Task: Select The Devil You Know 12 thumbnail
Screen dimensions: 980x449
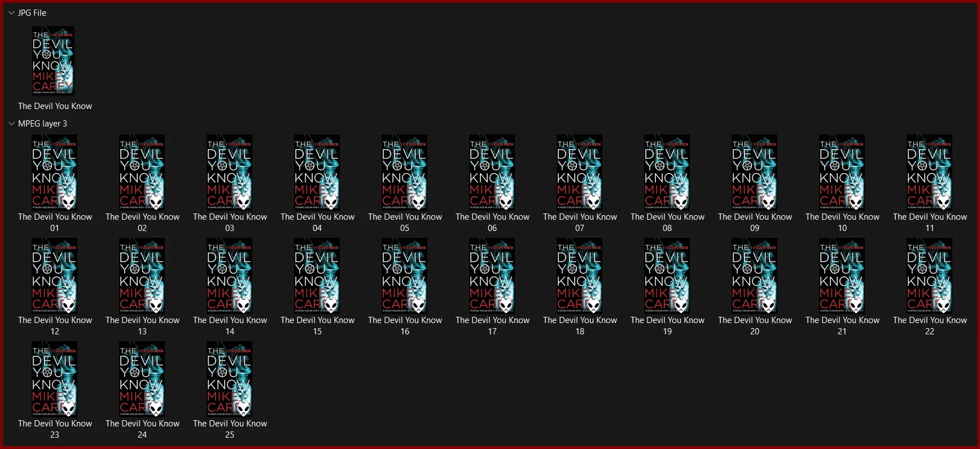Action: 54,276
